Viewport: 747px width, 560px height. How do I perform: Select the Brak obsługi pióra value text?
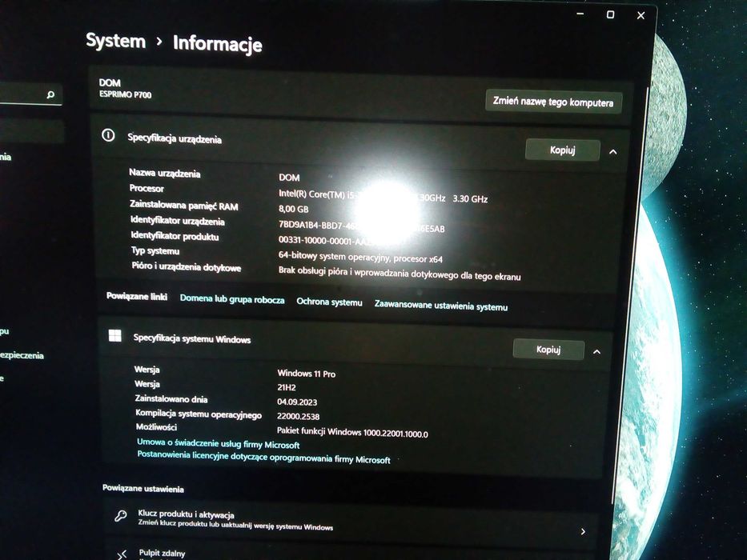(400, 274)
